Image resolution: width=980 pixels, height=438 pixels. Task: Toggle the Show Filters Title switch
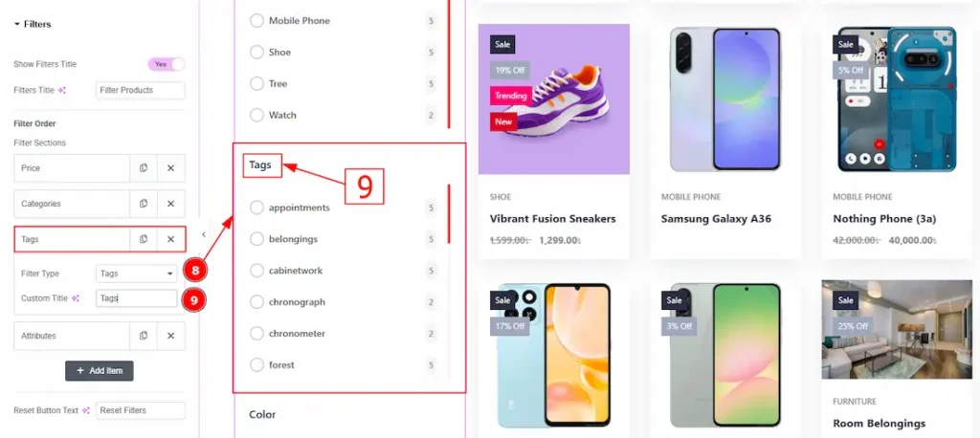tap(167, 64)
